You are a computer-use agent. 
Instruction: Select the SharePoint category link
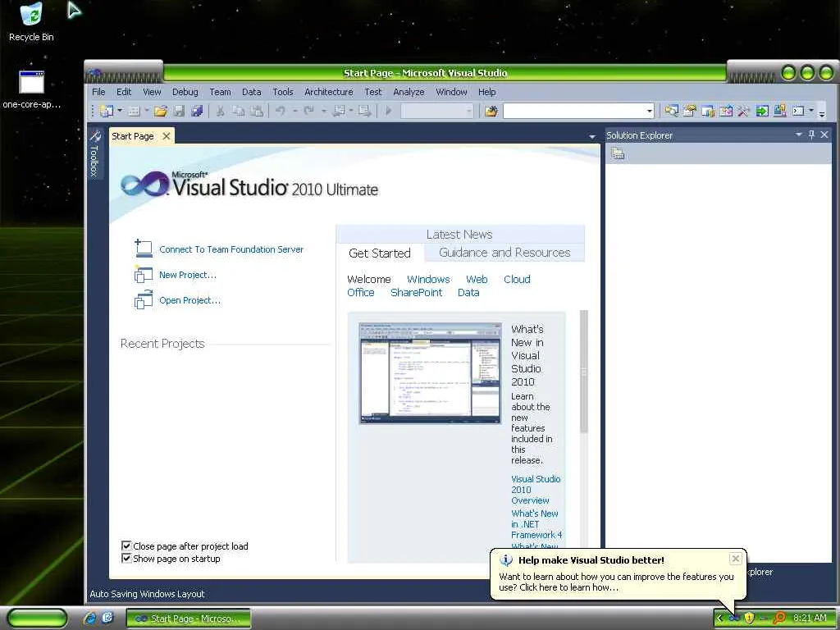click(416, 293)
